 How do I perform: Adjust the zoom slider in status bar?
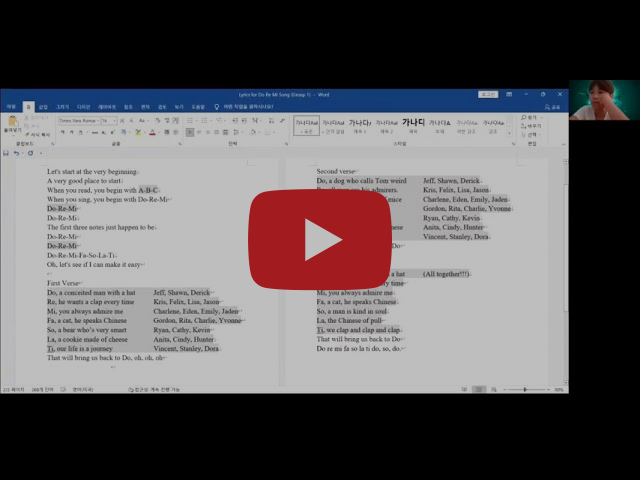point(525,390)
